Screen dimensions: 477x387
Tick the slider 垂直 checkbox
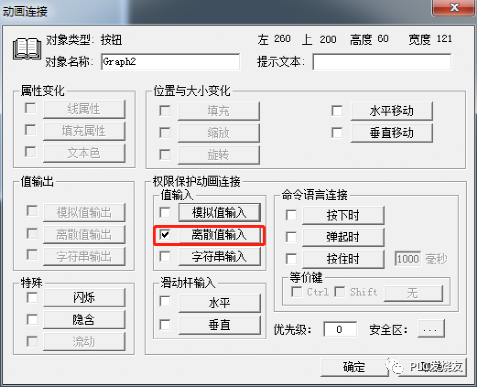165,324
